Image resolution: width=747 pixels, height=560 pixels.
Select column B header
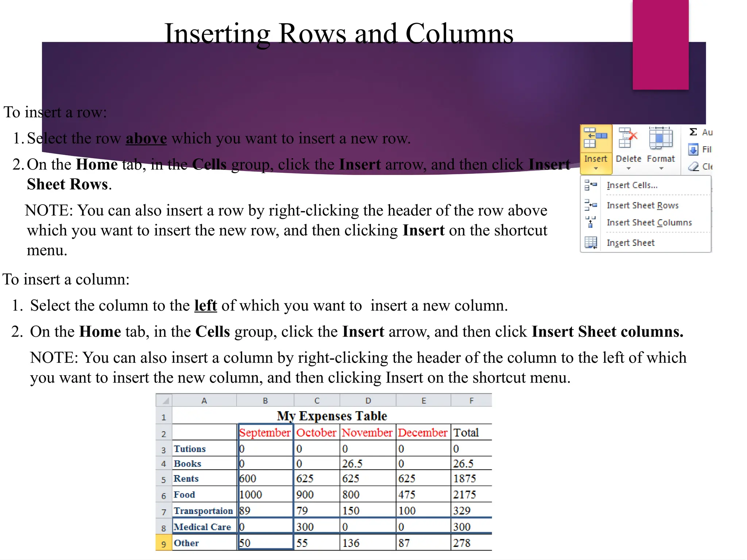265,401
